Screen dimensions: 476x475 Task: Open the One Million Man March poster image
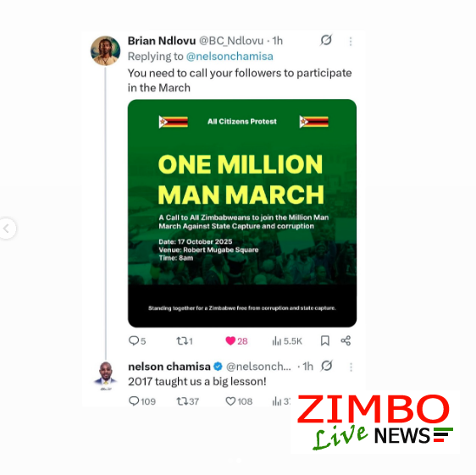coord(242,213)
